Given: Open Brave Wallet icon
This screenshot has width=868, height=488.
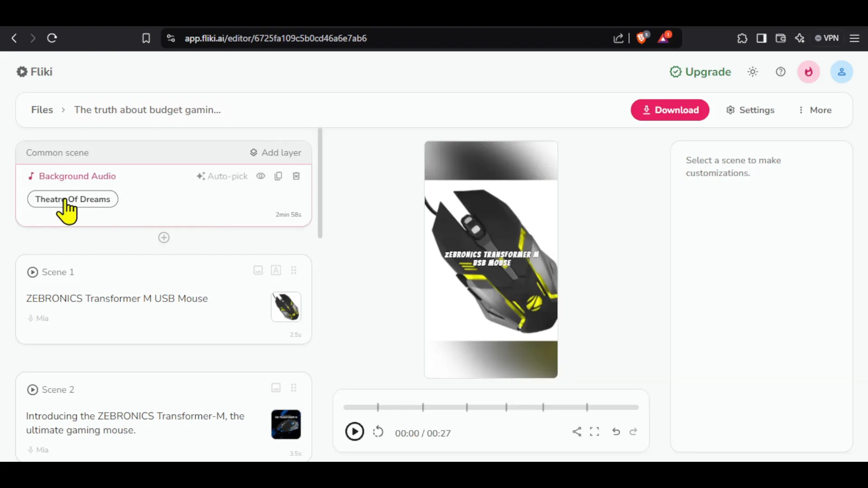Looking at the screenshot, I should [781, 38].
